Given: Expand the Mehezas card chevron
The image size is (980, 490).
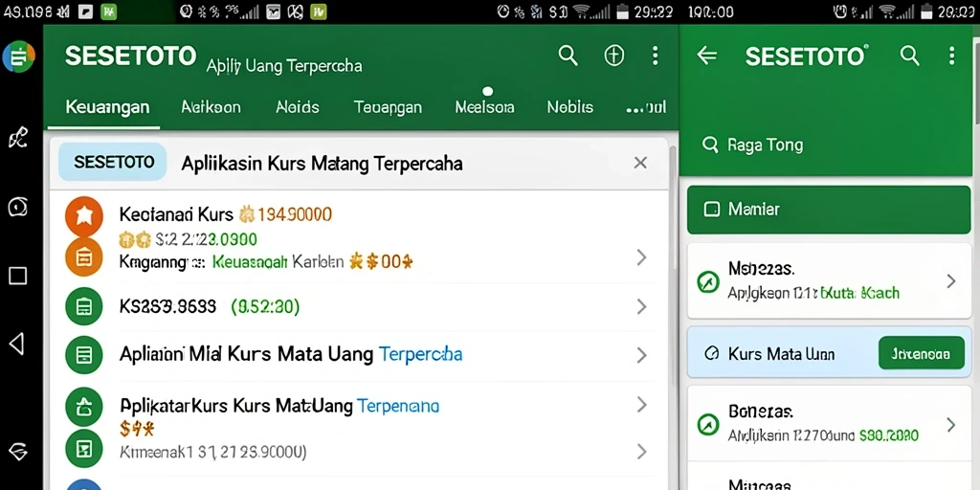Looking at the screenshot, I should [950, 281].
